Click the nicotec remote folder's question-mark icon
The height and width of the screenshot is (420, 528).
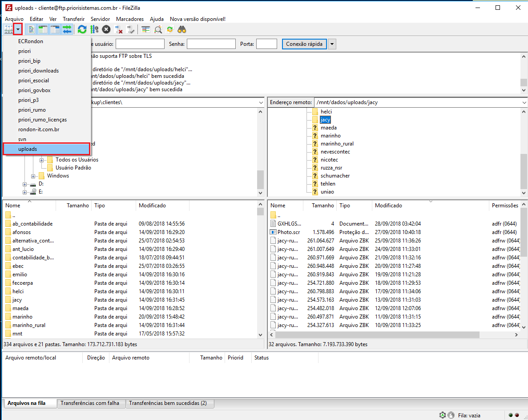315,160
